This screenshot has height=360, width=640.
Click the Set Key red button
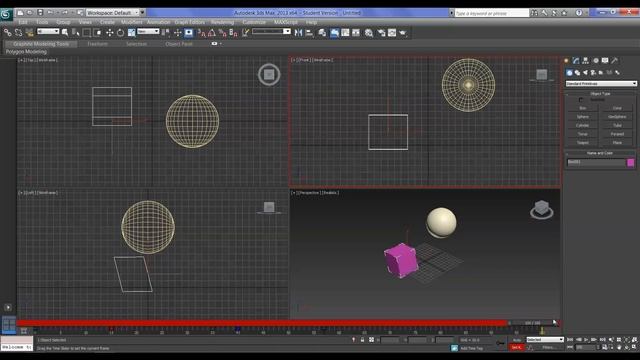[x=516, y=347]
